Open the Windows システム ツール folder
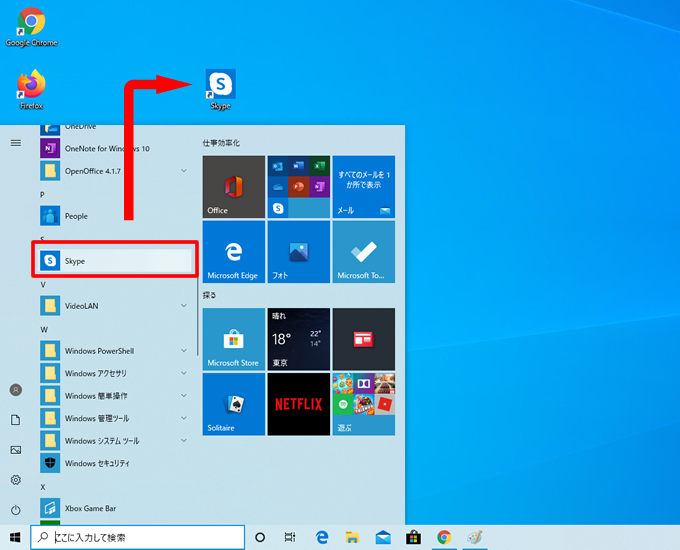This screenshot has width=680, height=550. [114, 441]
